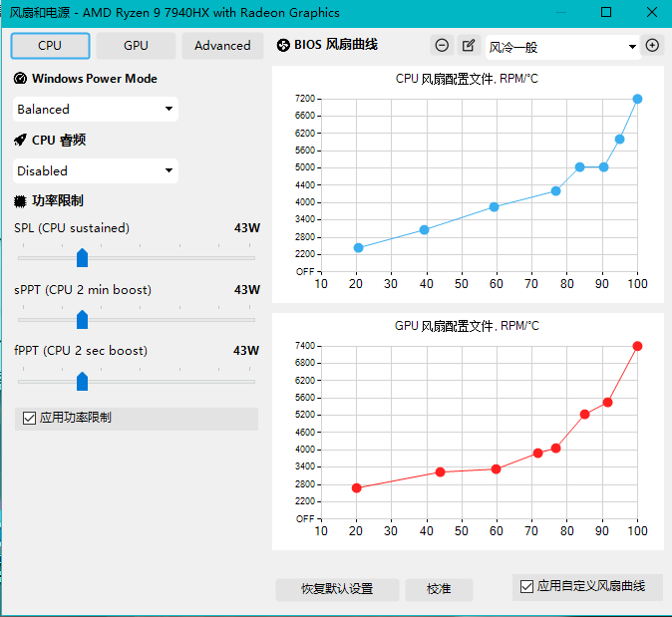Open the CPU boost Disabled dropdown
Image resolution: width=672 pixels, height=617 pixels.
(x=96, y=171)
